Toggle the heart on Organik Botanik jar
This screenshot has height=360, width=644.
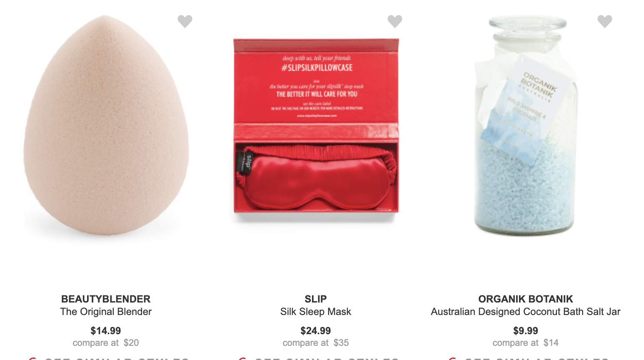click(605, 21)
